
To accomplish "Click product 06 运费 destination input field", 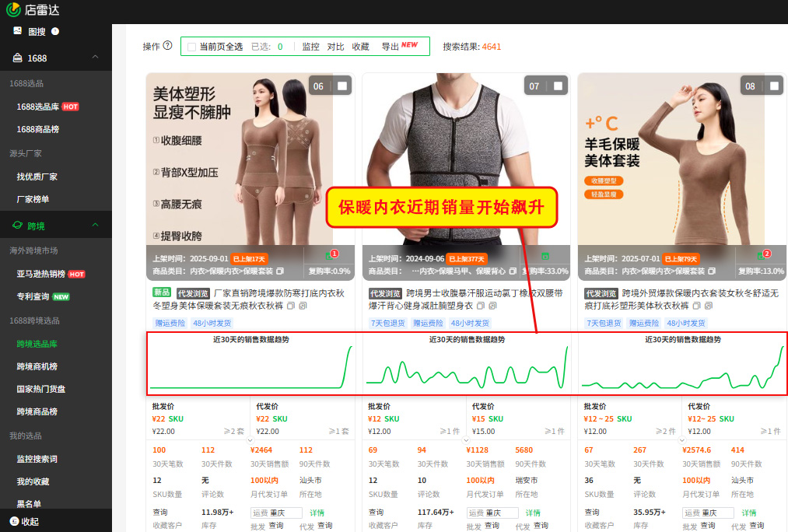I will pos(276,513).
